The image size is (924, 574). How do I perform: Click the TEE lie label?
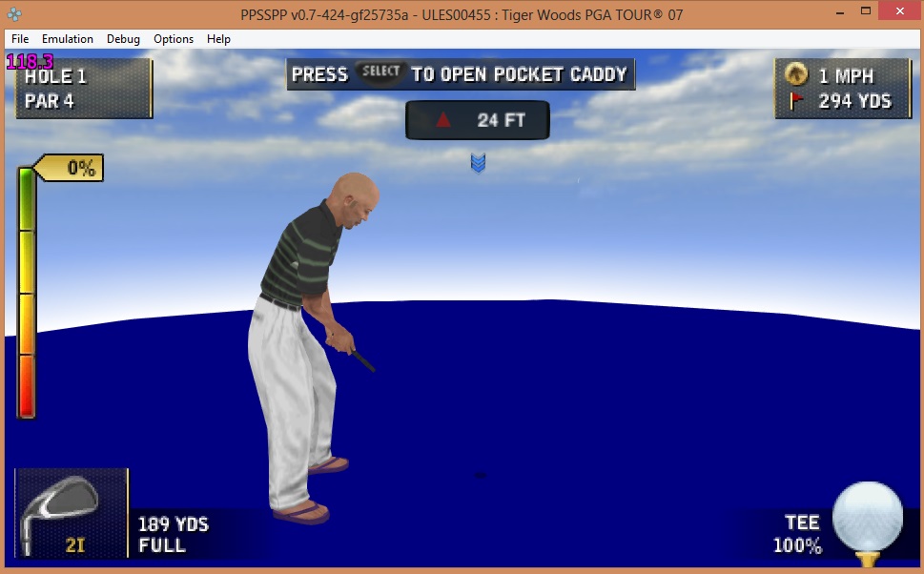tap(802, 523)
